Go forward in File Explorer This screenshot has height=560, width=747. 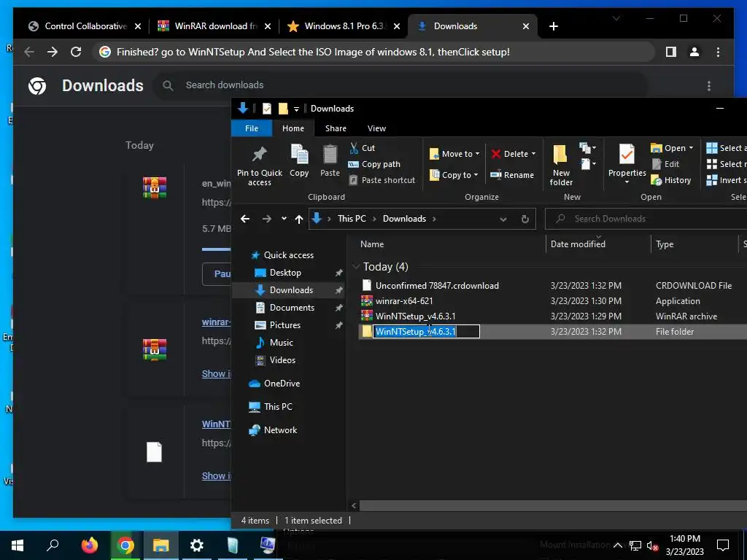[x=267, y=219]
